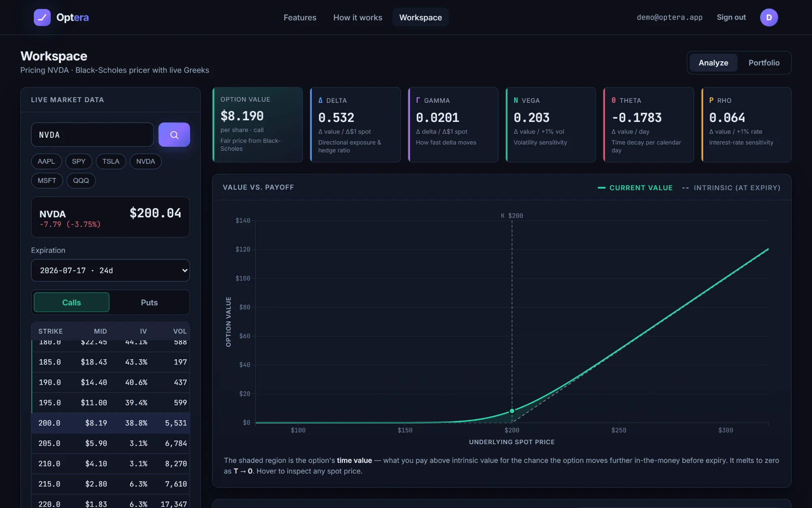Select the 200.0 strike row
This screenshot has height=508, width=812.
[111, 423]
